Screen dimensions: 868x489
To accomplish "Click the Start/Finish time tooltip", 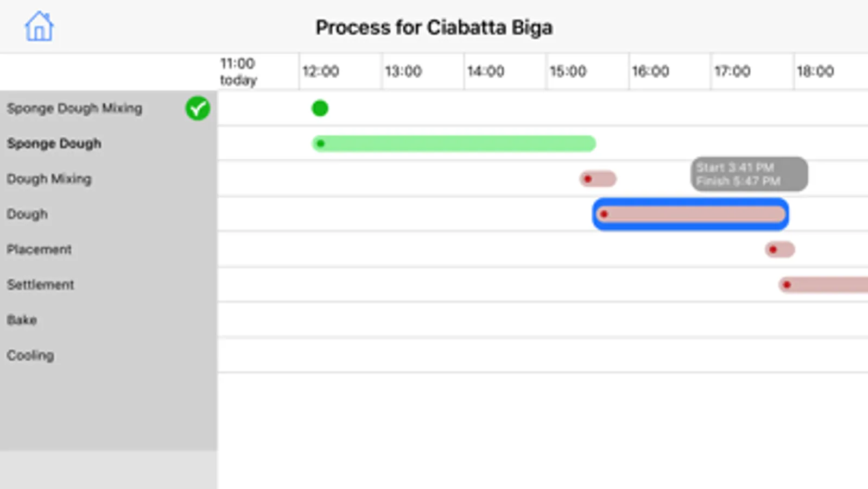I will [749, 174].
